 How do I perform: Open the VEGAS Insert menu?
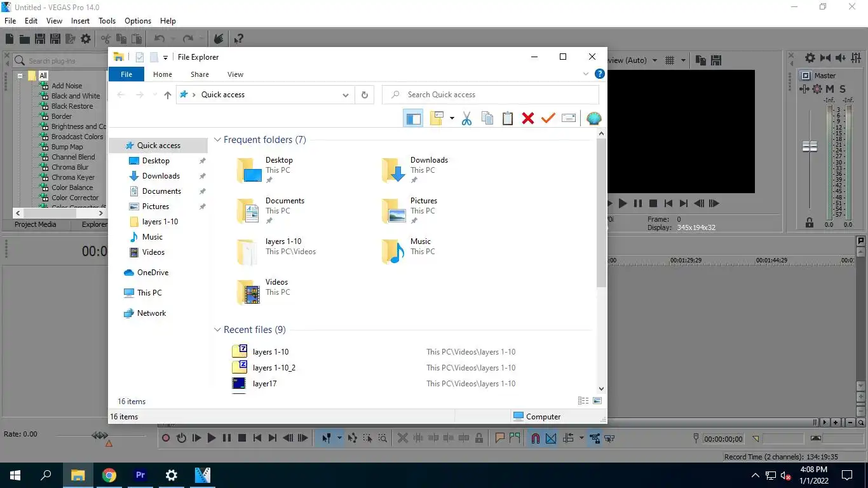tap(80, 21)
